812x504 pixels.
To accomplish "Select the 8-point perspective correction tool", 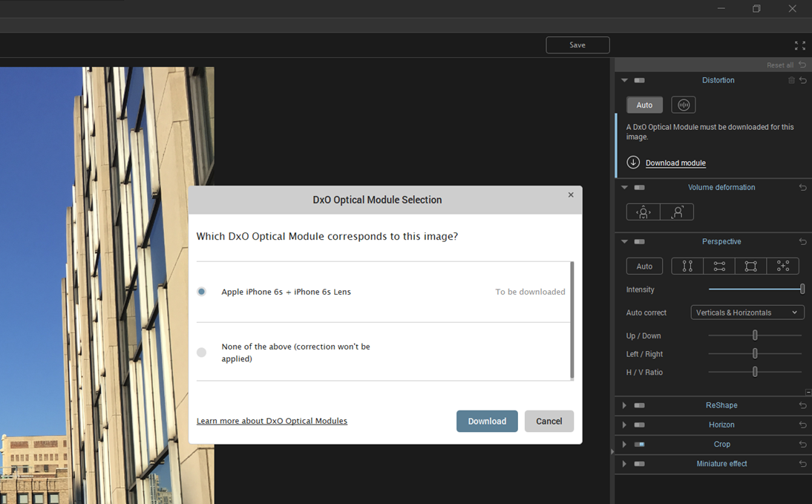I will [x=783, y=266].
